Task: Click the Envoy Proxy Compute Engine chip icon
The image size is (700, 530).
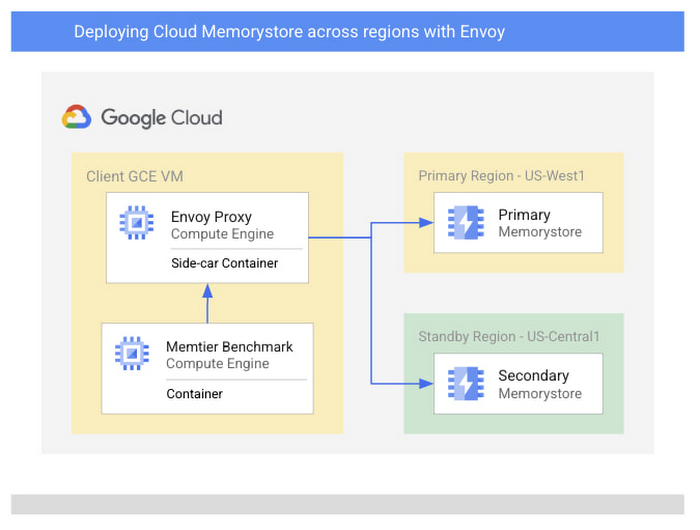Action: tap(137, 222)
